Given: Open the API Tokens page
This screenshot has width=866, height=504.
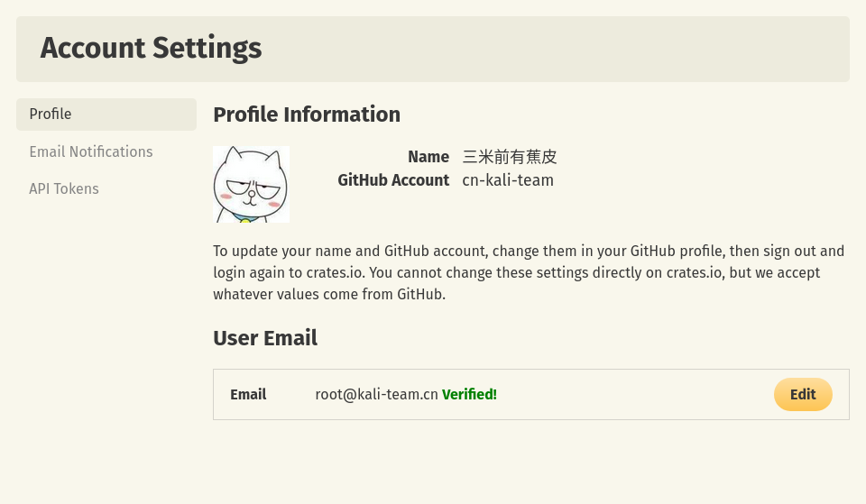Looking at the screenshot, I should point(64,188).
